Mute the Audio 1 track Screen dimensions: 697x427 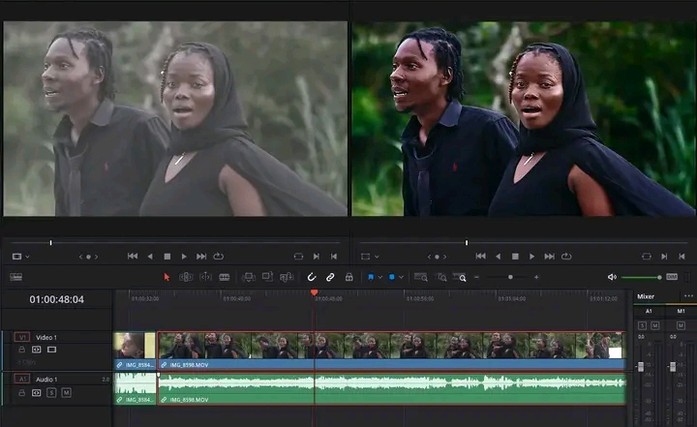pos(66,393)
